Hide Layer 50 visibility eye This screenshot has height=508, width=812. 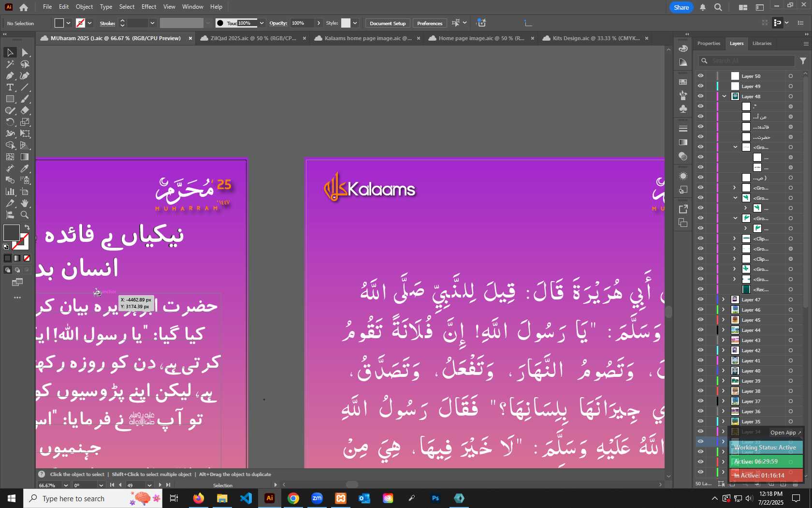pos(700,76)
